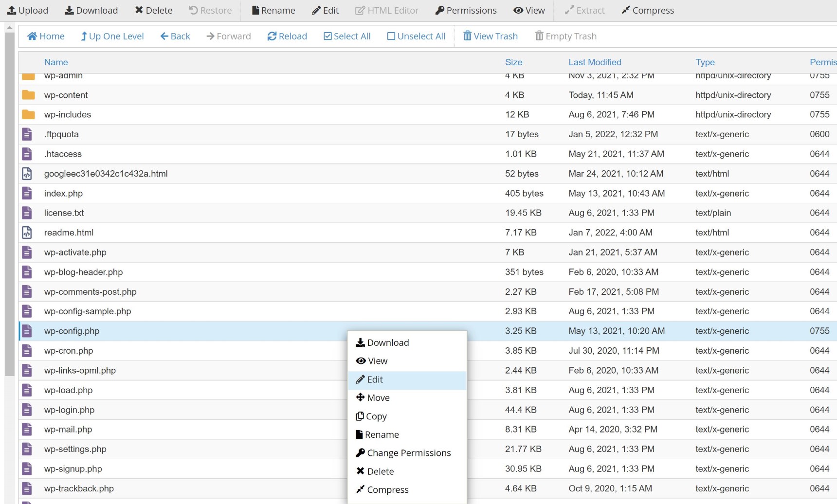
Task: Go Up One Level
Action: point(112,36)
